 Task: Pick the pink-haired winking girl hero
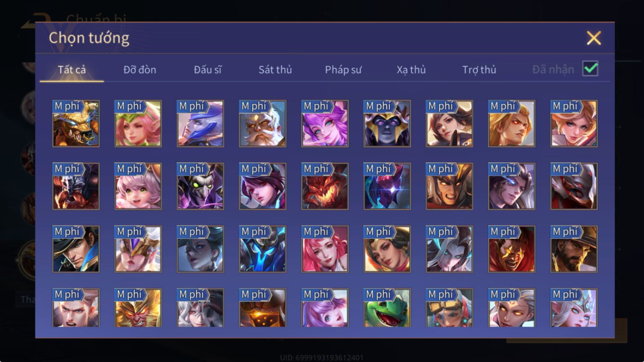(138, 123)
